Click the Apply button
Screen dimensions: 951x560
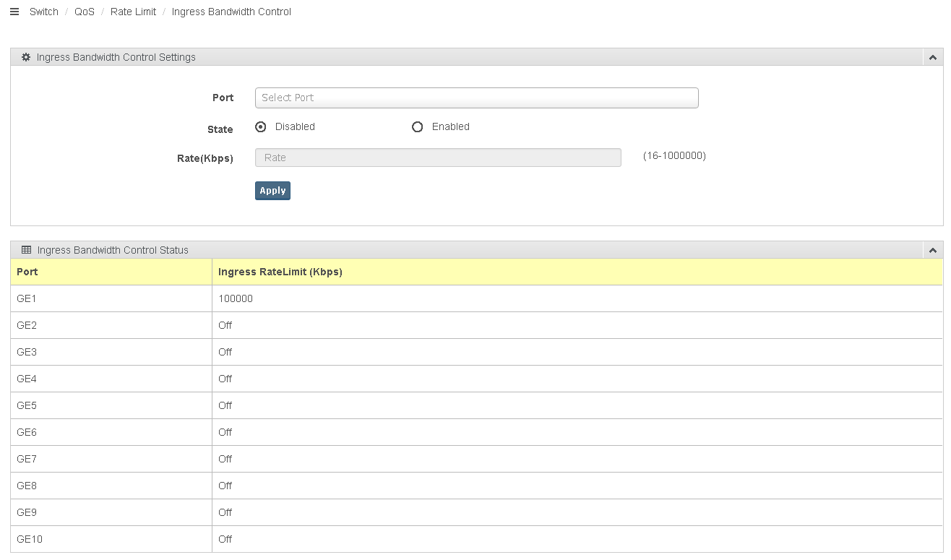pos(272,191)
